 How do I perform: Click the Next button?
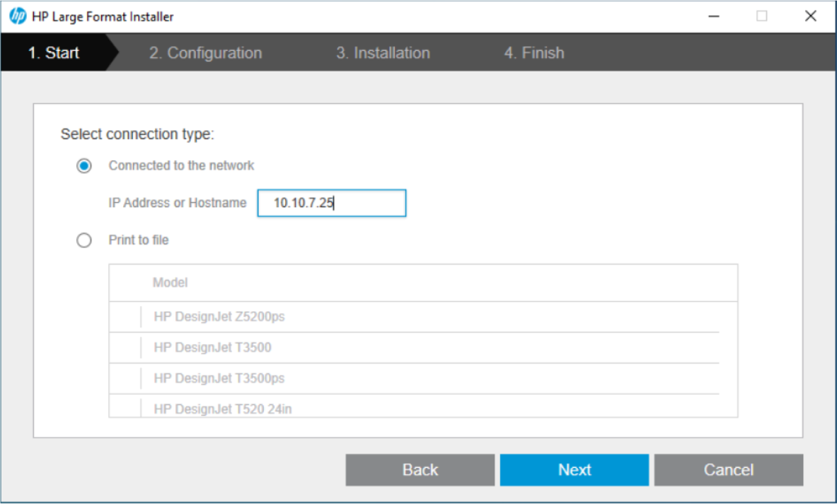[574, 469]
